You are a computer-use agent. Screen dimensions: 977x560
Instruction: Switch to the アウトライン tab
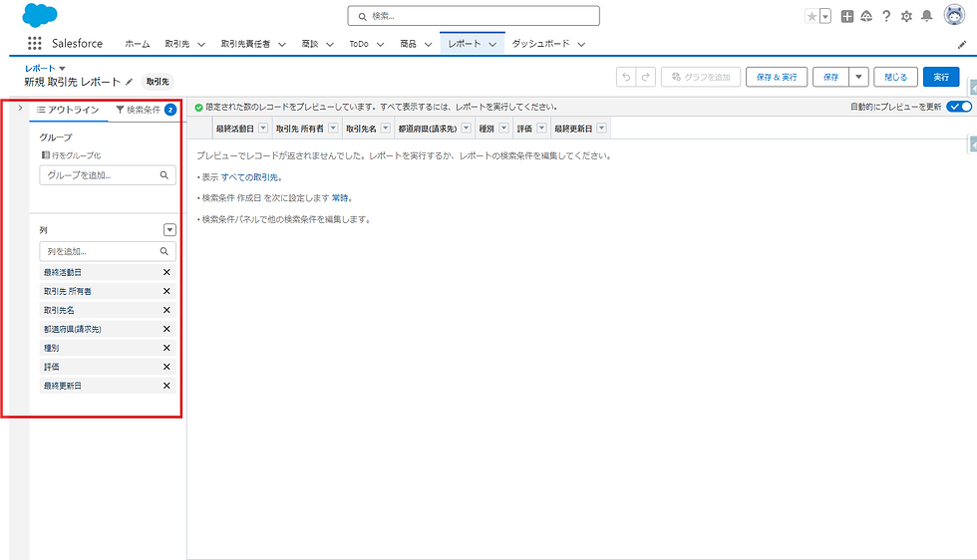tap(68, 110)
